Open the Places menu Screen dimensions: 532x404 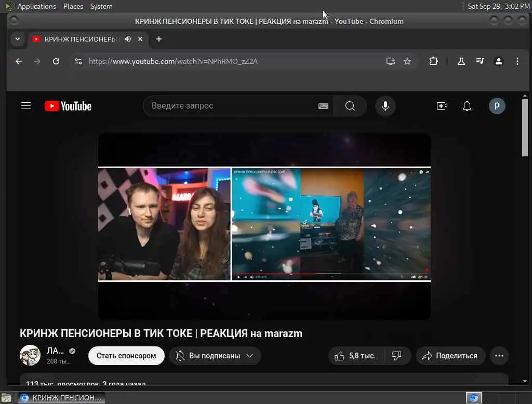click(x=73, y=6)
